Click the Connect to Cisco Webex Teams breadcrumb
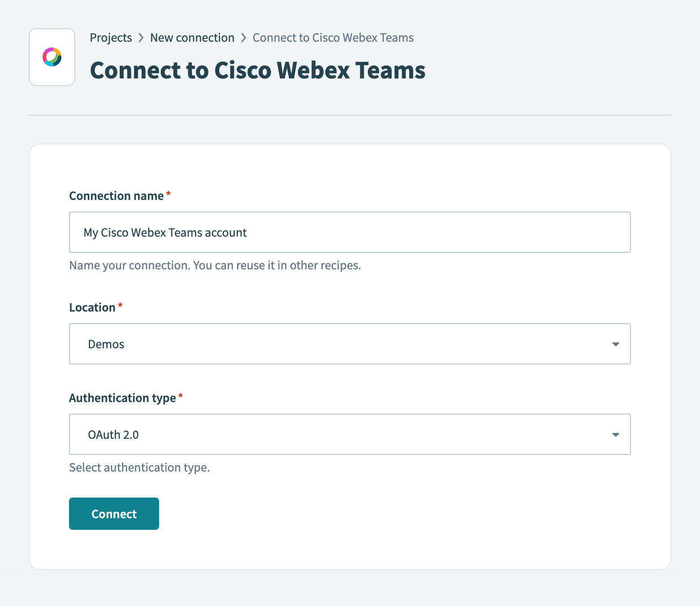700x606 pixels. (333, 38)
